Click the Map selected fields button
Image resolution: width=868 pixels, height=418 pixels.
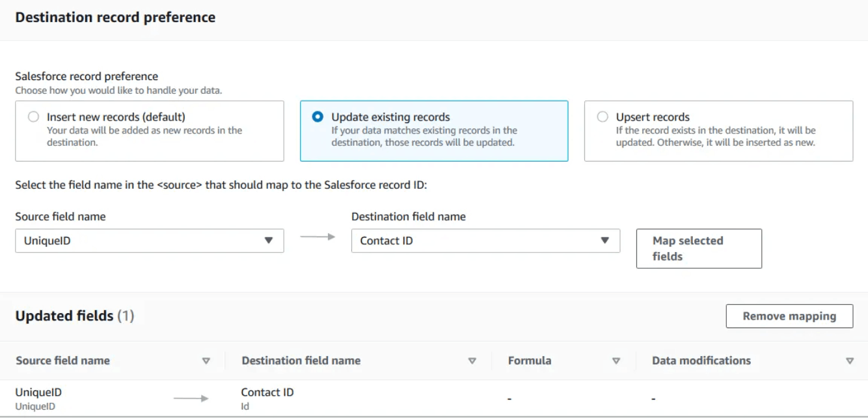click(699, 249)
